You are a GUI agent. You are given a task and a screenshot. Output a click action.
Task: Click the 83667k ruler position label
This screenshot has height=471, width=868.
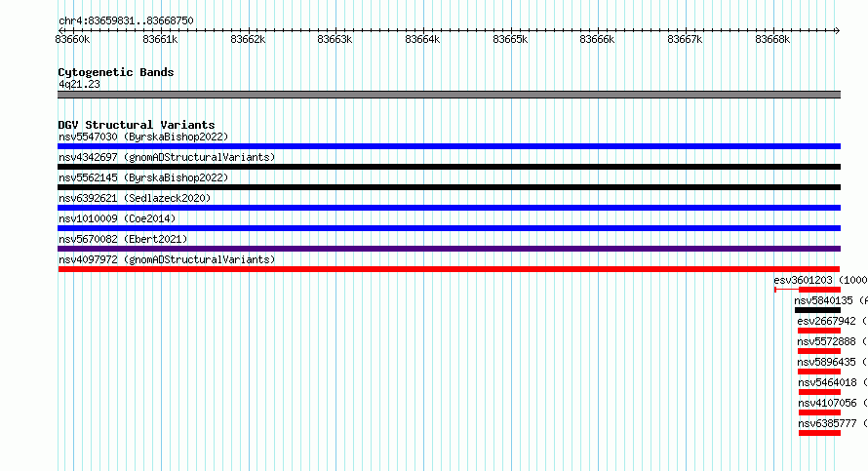click(685, 40)
